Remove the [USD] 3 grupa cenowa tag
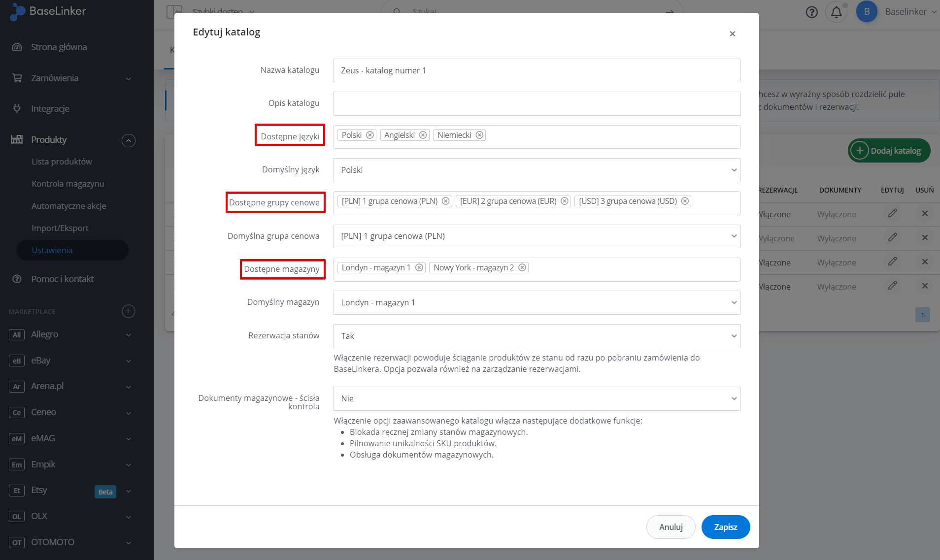The width and height of the screenshot is (940, 560). coord(685,201)
